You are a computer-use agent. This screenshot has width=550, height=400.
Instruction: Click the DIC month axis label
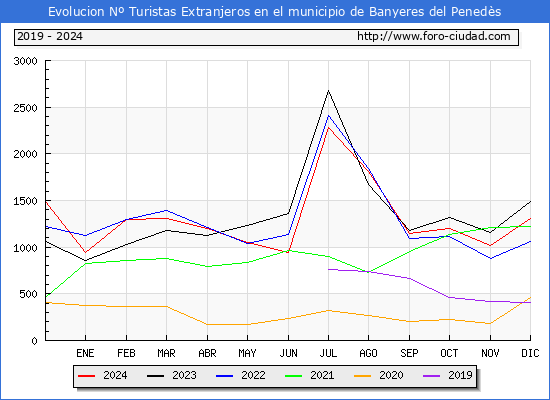pos(530,353)
